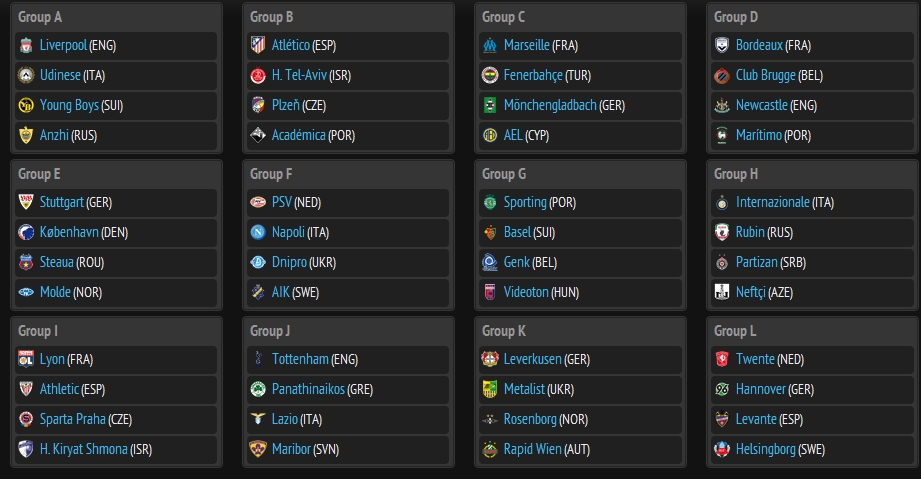The image size is (921, 479).
Task: Click the Twente club badge
Action: click(722, 359)
